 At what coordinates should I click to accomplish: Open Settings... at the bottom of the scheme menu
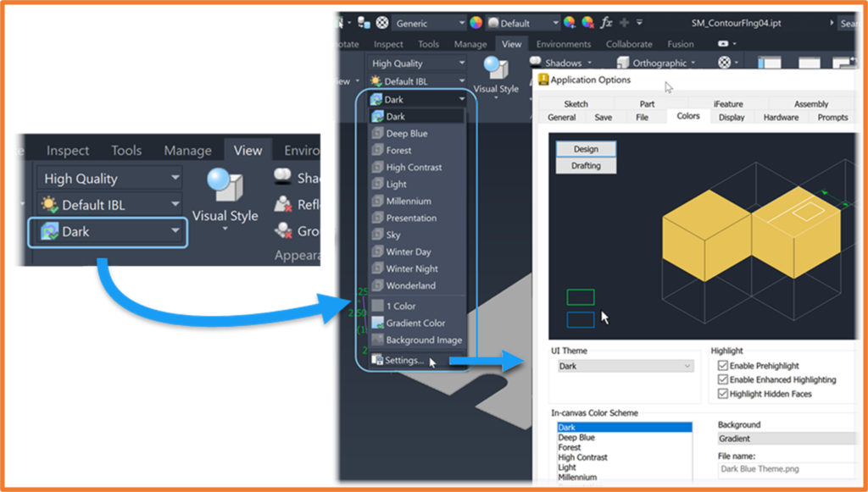click(x=417, y=361)
